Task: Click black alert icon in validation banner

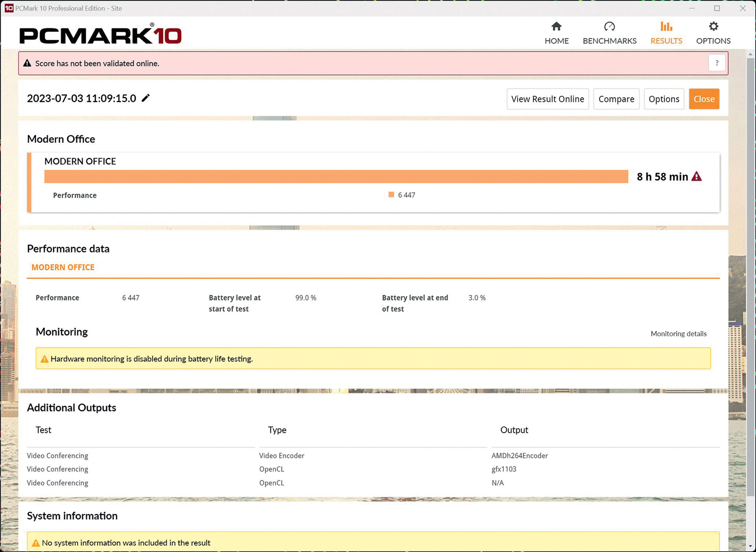Action: (27, 63)
